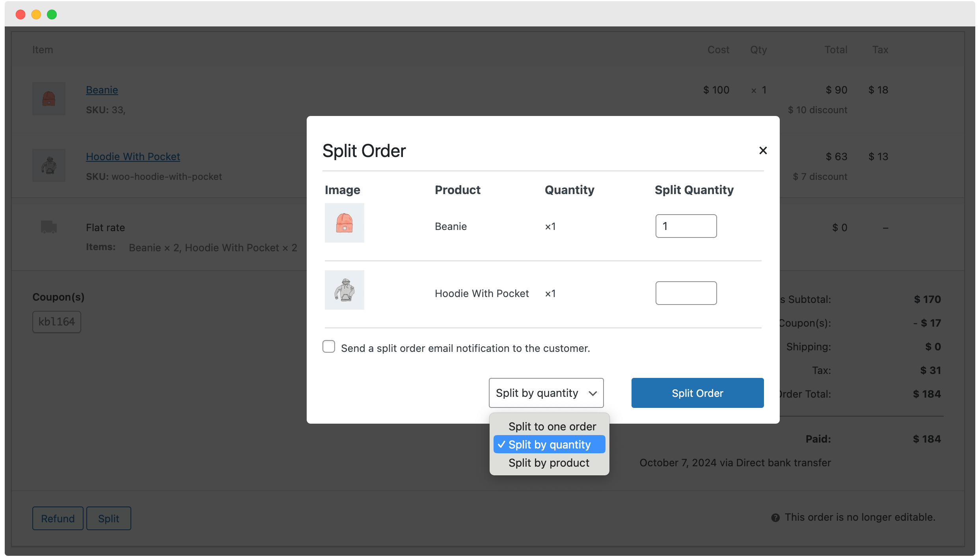Click the blue Split Order button
Screen dimensions: 980x557
[x=697, y=393]
